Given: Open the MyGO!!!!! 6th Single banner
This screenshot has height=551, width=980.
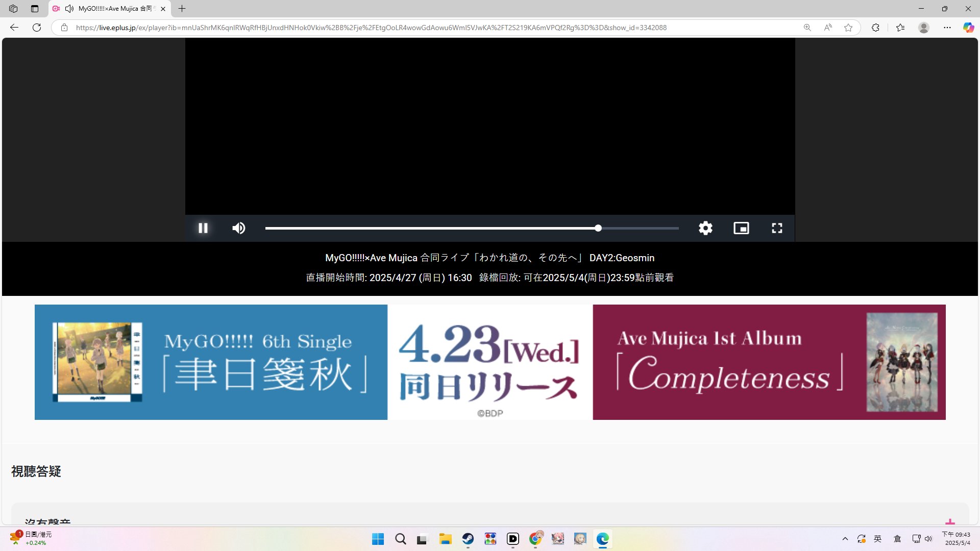Looking at the screenshot, I should point(211,362).
